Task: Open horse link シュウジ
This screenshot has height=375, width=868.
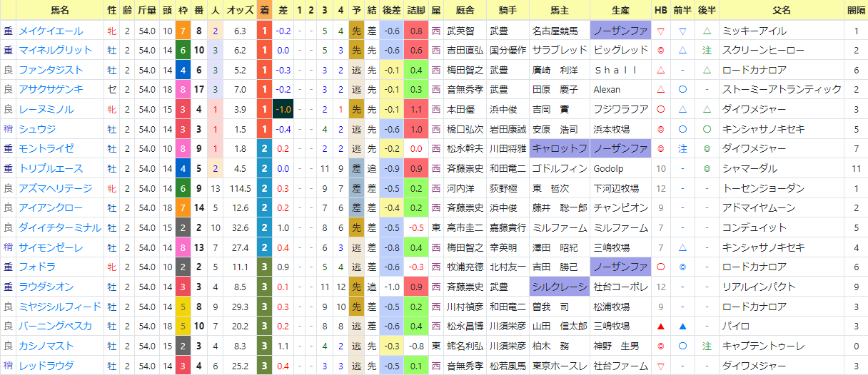Action: (37, 129)
